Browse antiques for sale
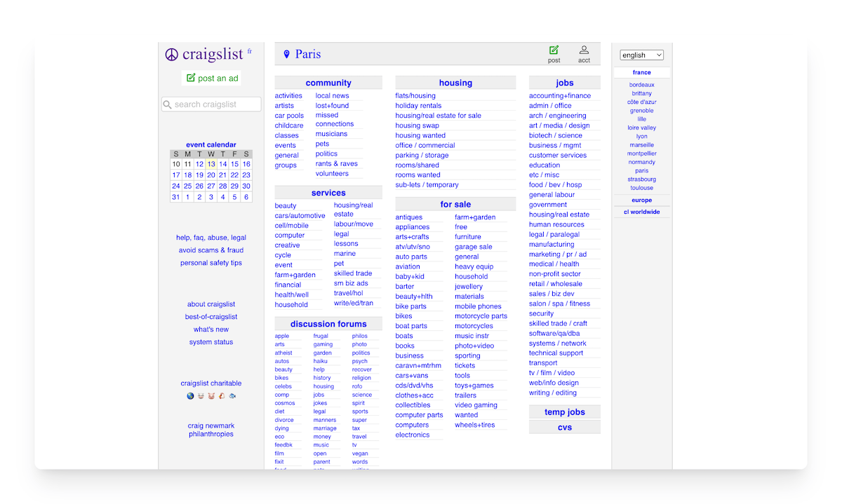 (409, 217)
